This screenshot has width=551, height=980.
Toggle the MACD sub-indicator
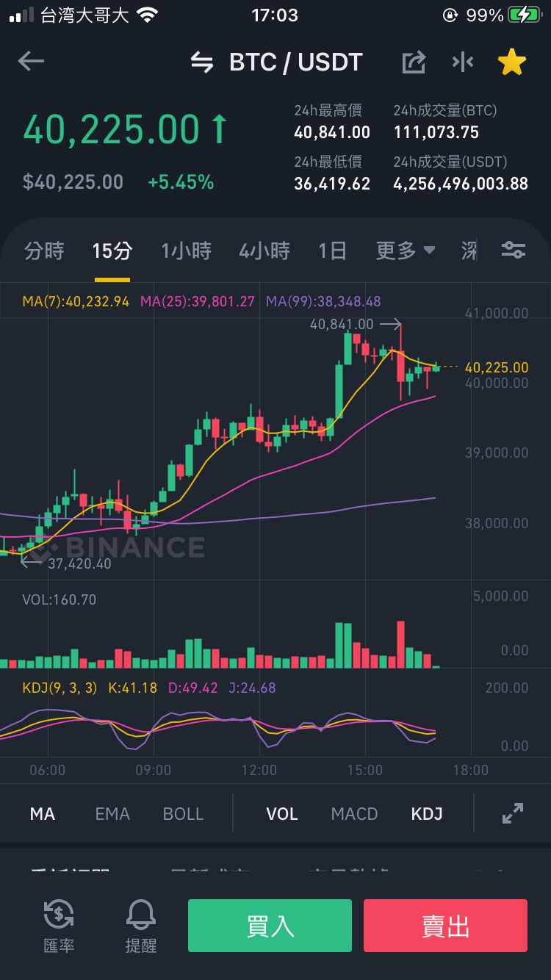(x=354, y=814)
